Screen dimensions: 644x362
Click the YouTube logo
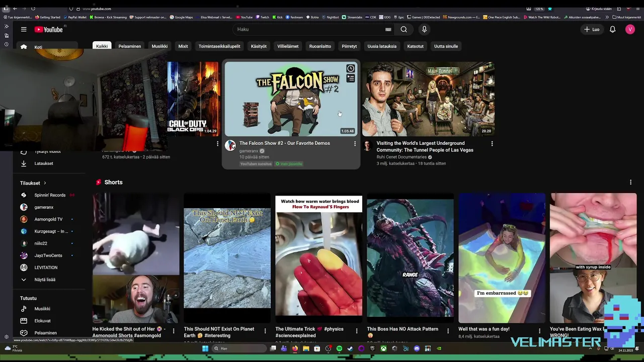coord(48,30)
